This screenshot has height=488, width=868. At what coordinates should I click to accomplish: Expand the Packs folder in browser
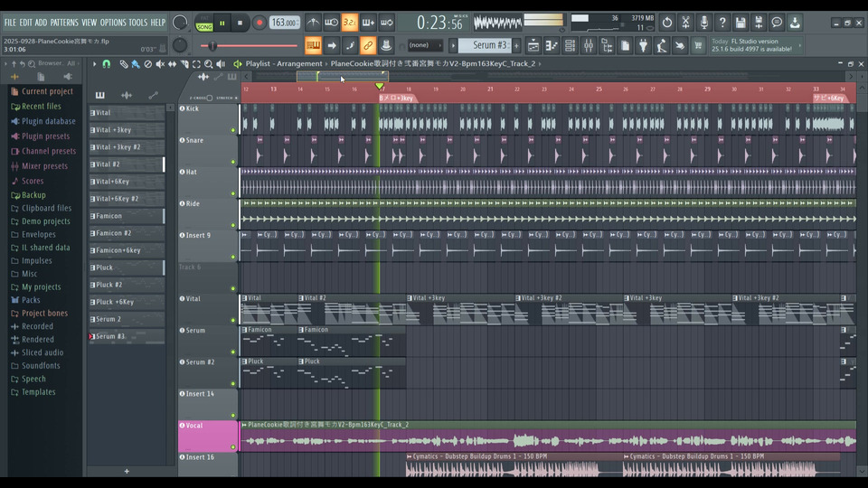[x=32, y=300]
